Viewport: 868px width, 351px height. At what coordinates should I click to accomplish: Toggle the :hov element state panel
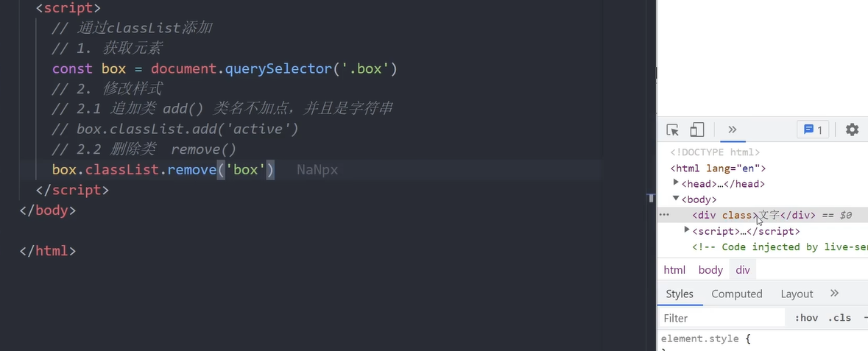point(806,318)
